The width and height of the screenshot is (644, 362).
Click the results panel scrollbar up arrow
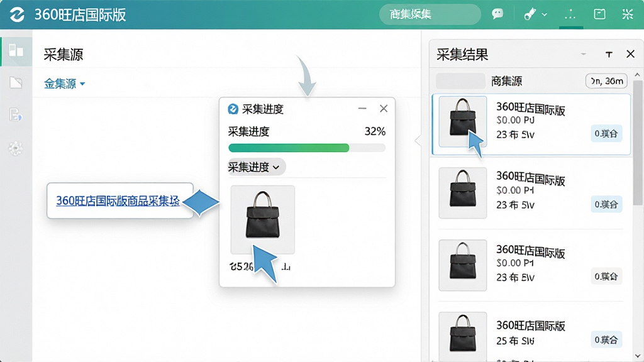coord(638,75)
